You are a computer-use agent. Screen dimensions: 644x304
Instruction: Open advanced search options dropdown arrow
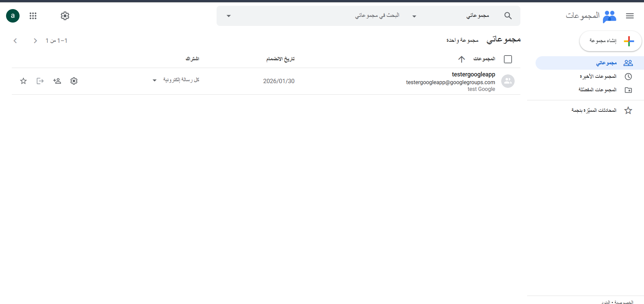pyautogui.click(x=229, y=16)
